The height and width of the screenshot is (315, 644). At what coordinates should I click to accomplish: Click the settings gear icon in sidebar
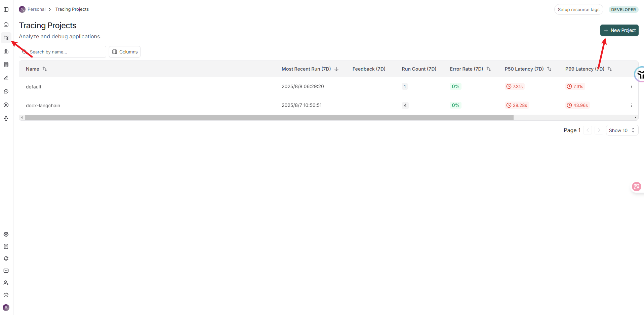(x=6, y=234)
